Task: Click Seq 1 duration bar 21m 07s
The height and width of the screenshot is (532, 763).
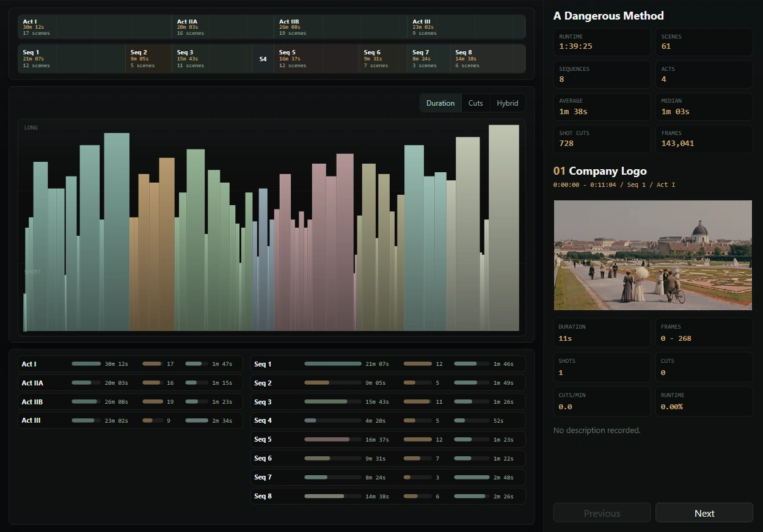Action: click(x=333, y=364)
